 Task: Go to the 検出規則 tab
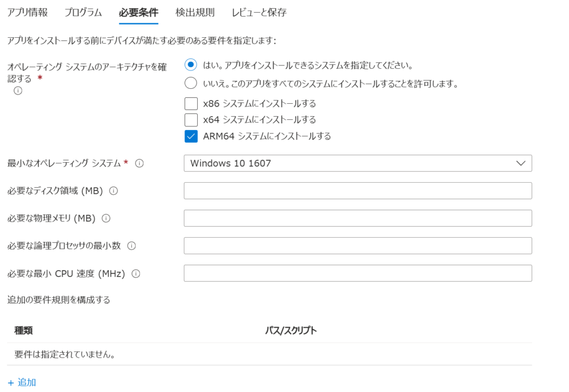click(x=194, y=12)
